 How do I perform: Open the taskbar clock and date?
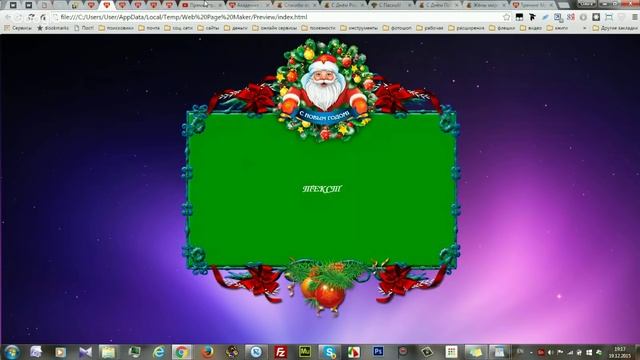coord(619,352)
